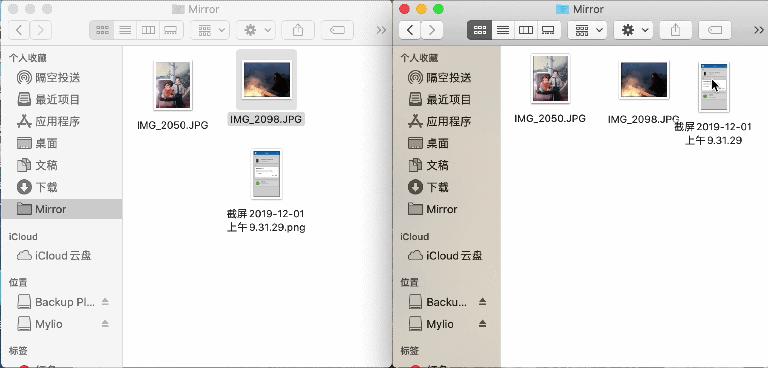
Task: Switch left window to column view
Action: pyautogui.click(x=148, y=30)
